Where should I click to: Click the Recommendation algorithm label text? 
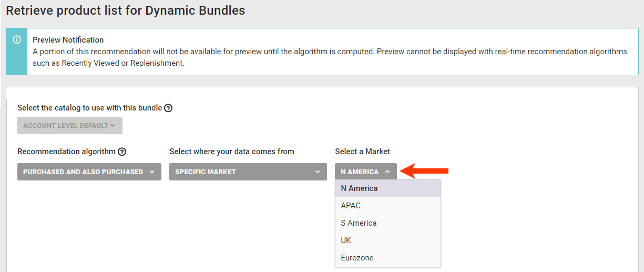click(66, 152)
